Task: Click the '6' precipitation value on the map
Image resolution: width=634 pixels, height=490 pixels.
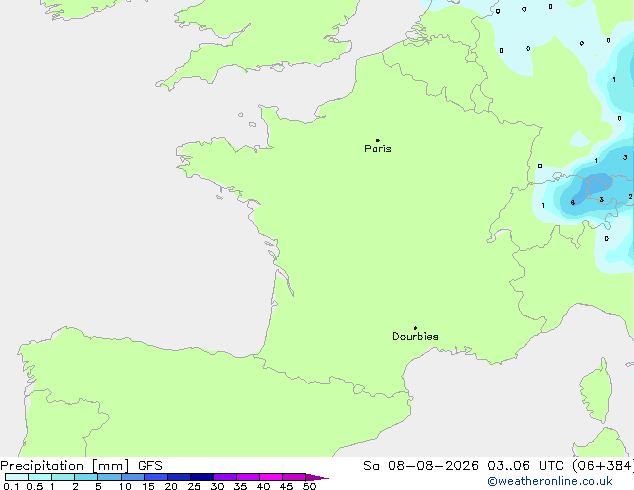Action: pos(573,203)
